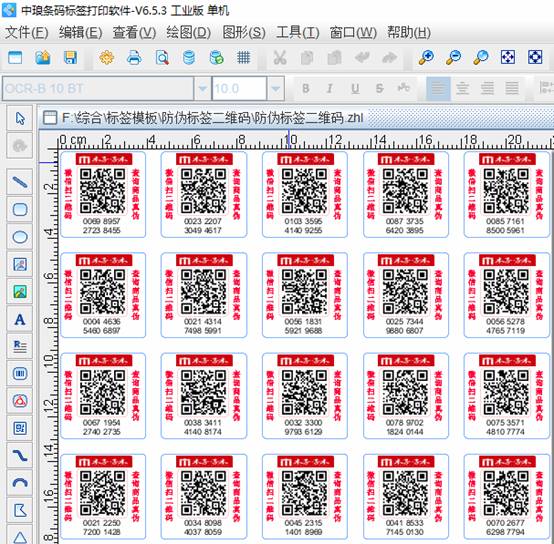
Task: Select the landscape picture tool
Action: tap(20, 292)
